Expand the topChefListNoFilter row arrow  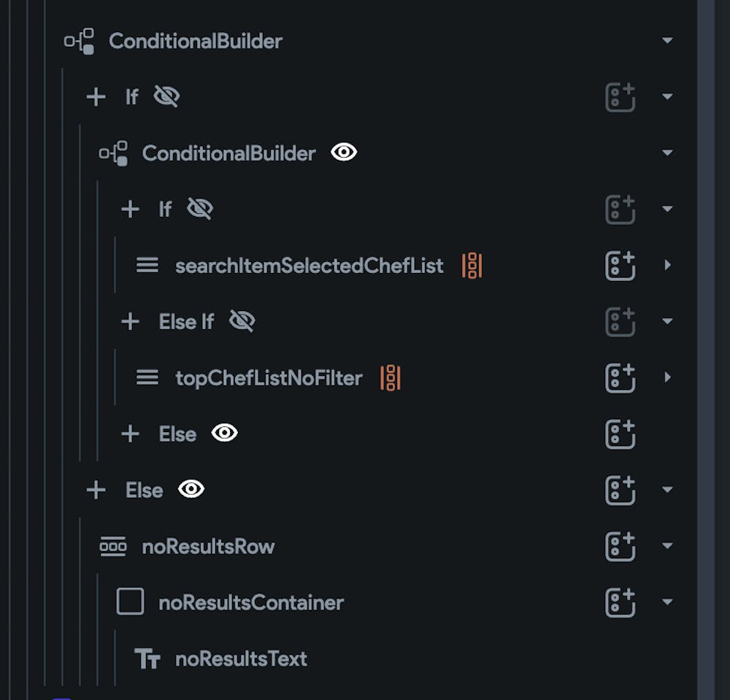click(x=668, y=377)
